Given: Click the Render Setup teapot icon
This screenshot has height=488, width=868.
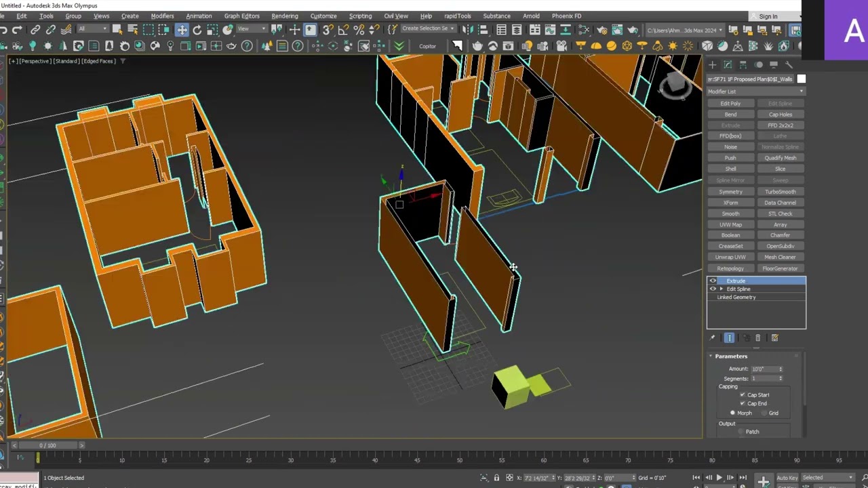Looking at the screenshot, I should click(x=601, y=30).
